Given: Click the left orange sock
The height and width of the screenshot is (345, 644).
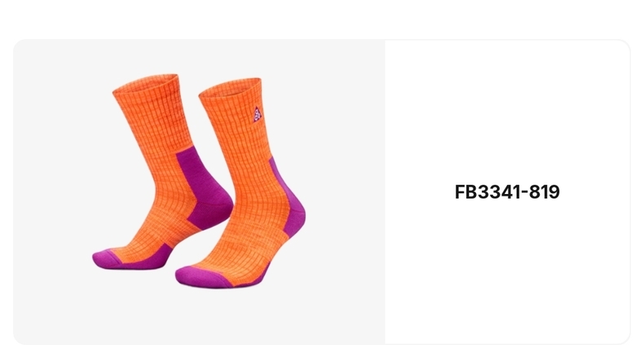Looking at the screenshot, I should 165,173.
